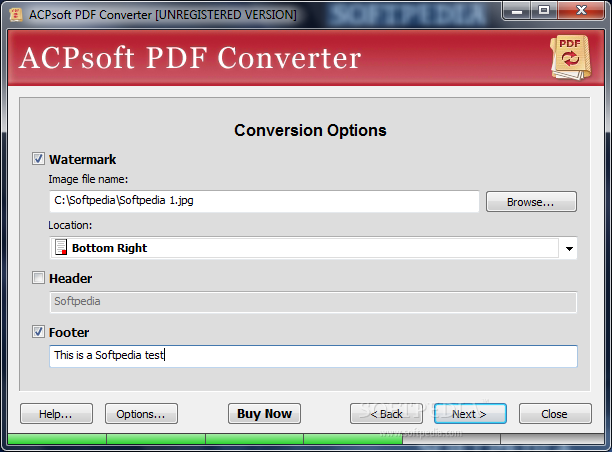Click the 'Location:' label
Viewport: 612px width, 452px height.
[70, 225]
